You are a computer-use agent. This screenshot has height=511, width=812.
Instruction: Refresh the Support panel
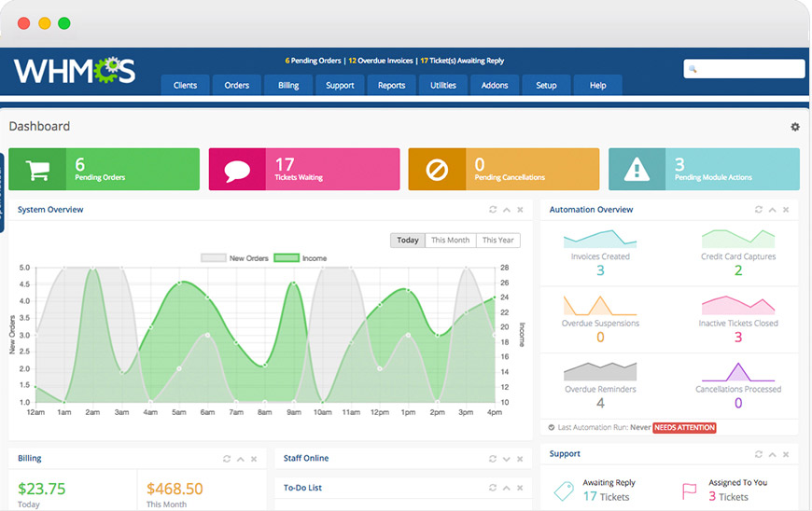pos(758,454)
